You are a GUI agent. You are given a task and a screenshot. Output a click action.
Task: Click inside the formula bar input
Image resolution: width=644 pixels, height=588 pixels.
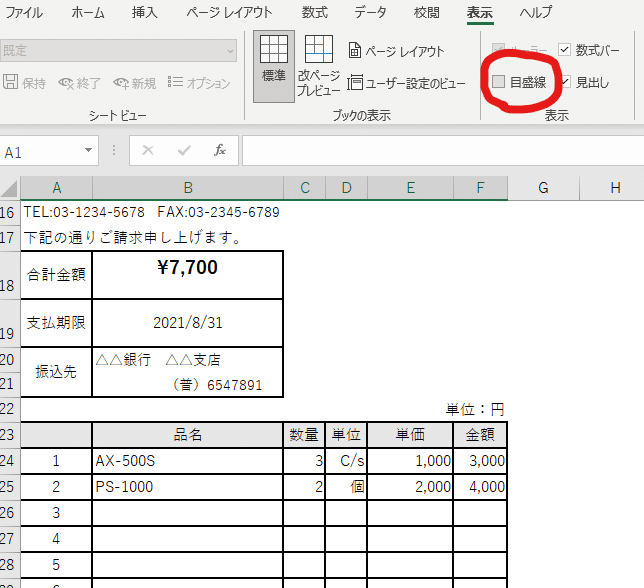[x=443, y=151]
